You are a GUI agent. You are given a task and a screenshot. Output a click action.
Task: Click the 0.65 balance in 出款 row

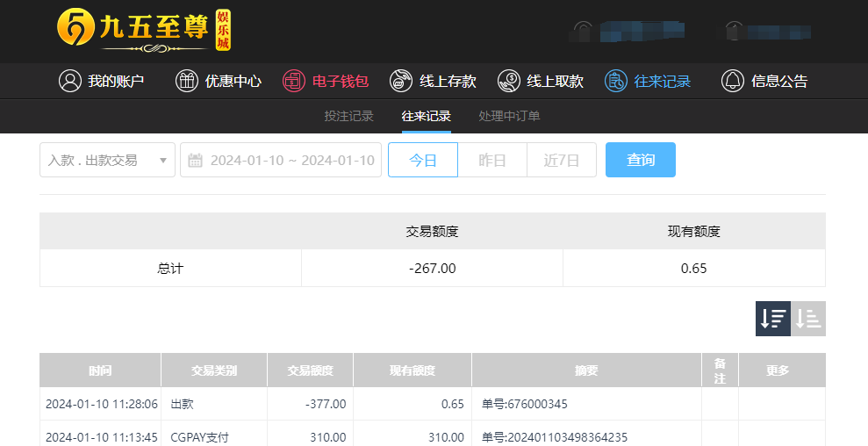coord(453,404)
